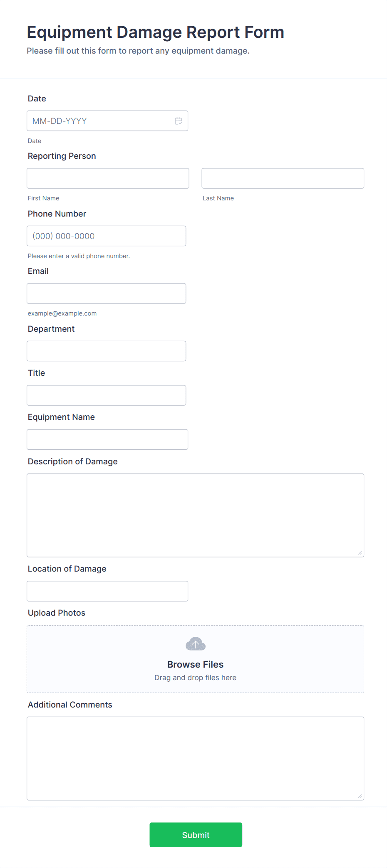Click the Location of Damage field
The height and width of the screenshot is (868, 387).
click(x=107, y=591)
